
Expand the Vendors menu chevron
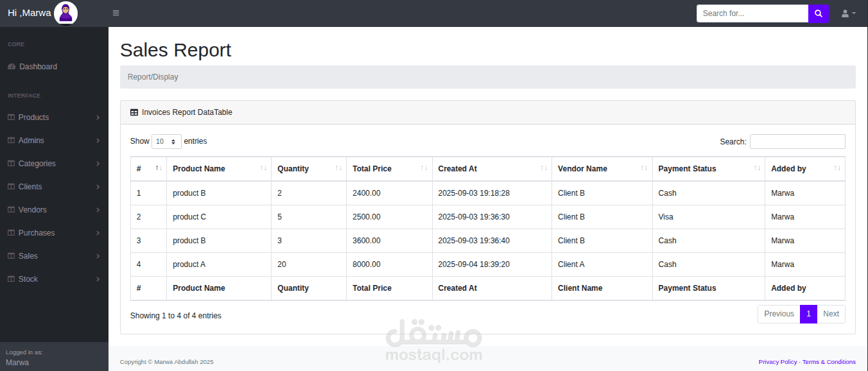click(x=98, y=210)
